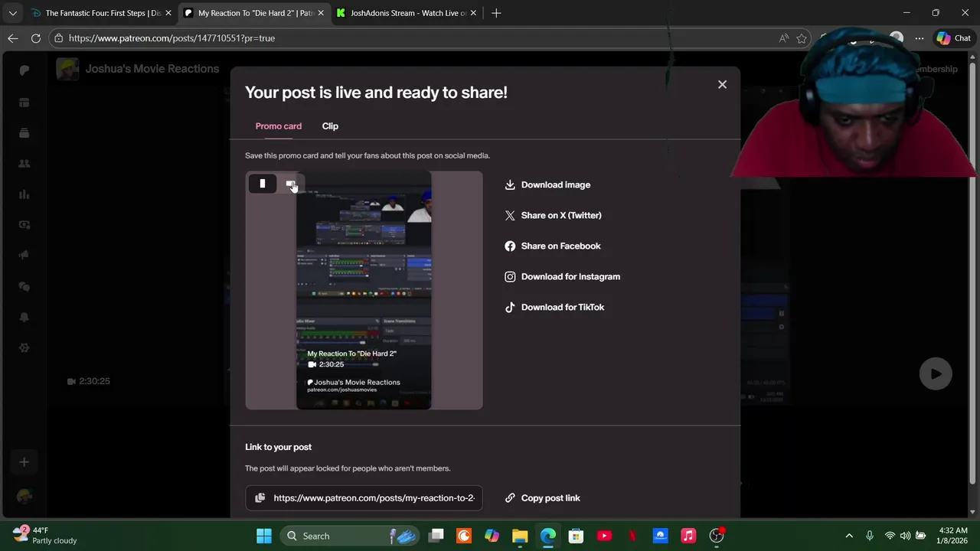Click the Facebook logo icon
The image size is (980, 551).
coord(510,246)
